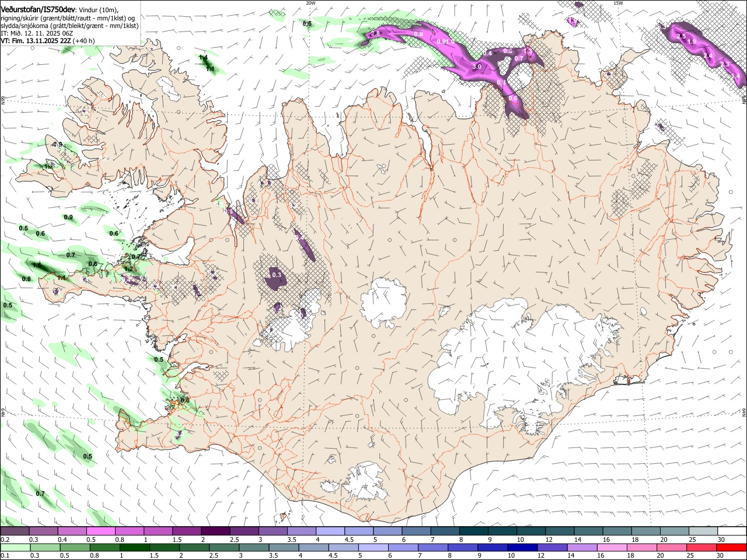Click the 20W longitude label

pyautogui.click(x=310, y=3)
